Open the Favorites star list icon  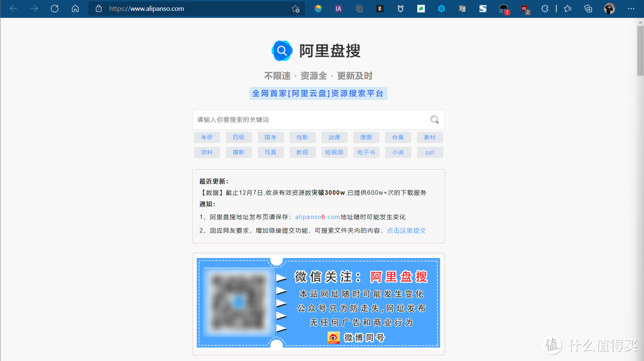(x=568, y=8)
